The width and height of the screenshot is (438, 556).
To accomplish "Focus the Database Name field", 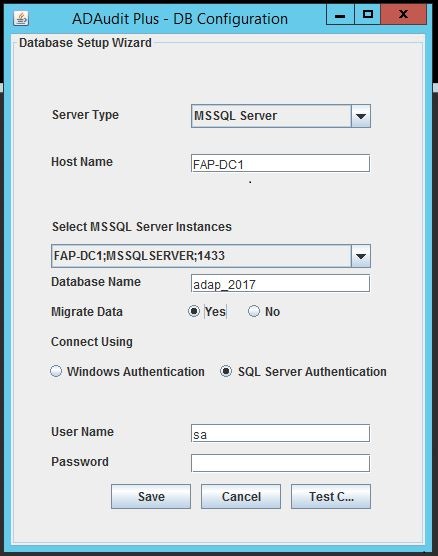I will click(281, 283).
